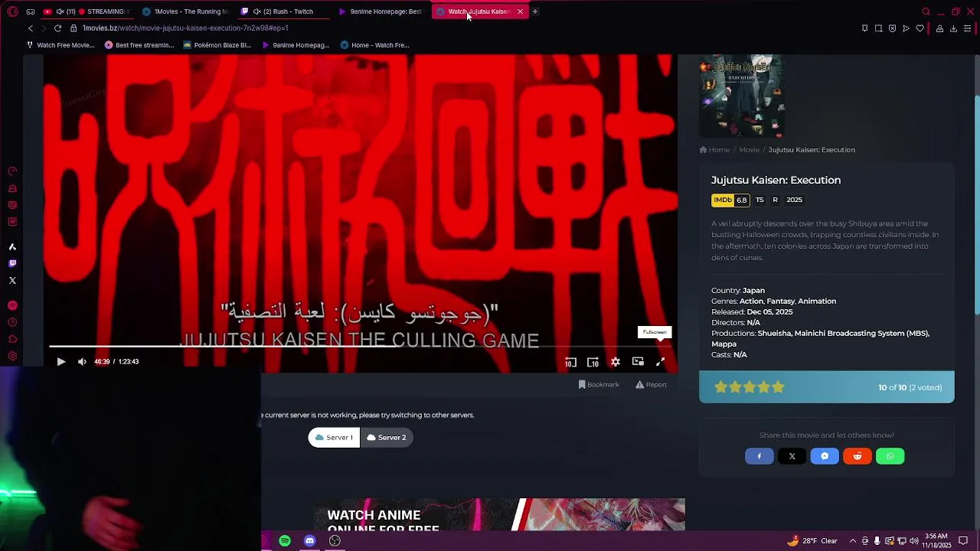Open video player settings gear
This screenshot has width=980, height=551.
pyautogui.click(x=616, y=362)
